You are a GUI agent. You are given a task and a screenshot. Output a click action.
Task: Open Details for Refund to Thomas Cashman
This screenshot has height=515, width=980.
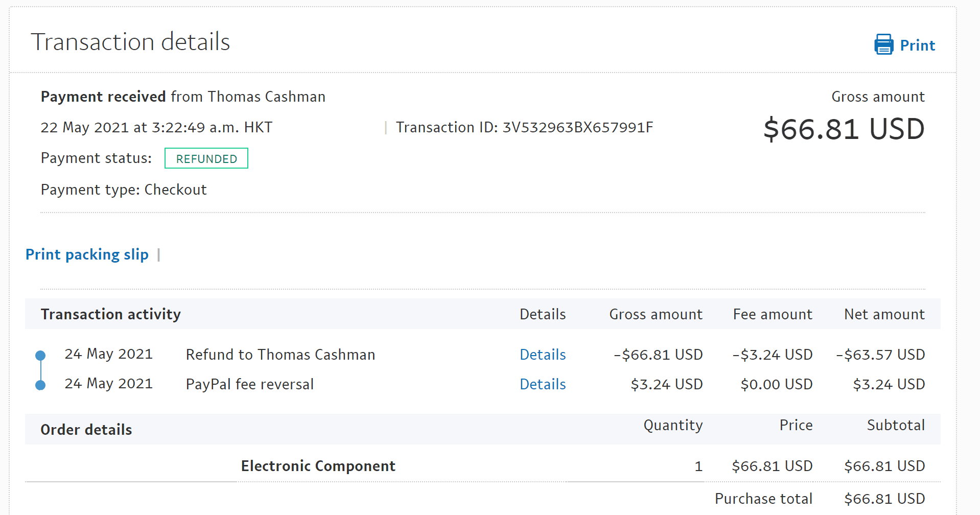point(543,355)
